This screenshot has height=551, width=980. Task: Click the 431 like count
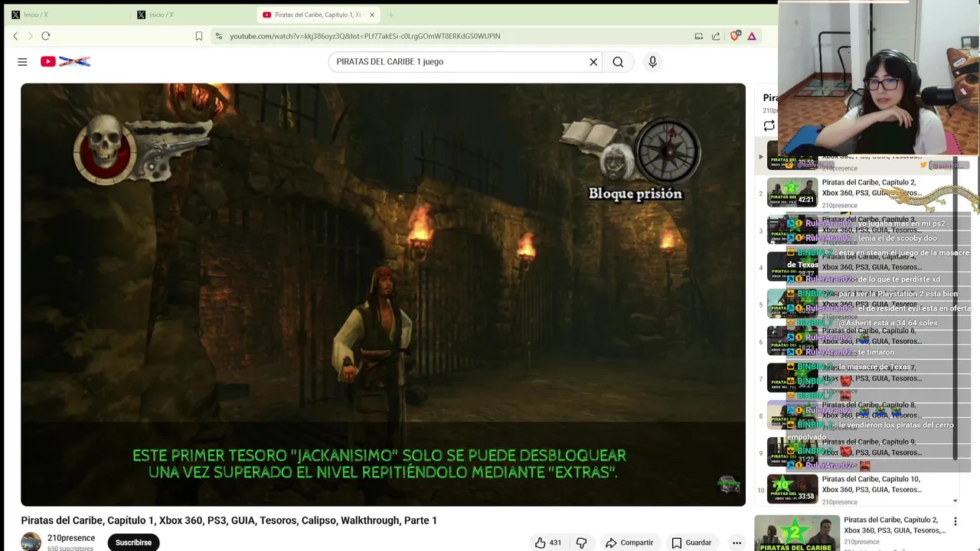[x=555, y=543]
